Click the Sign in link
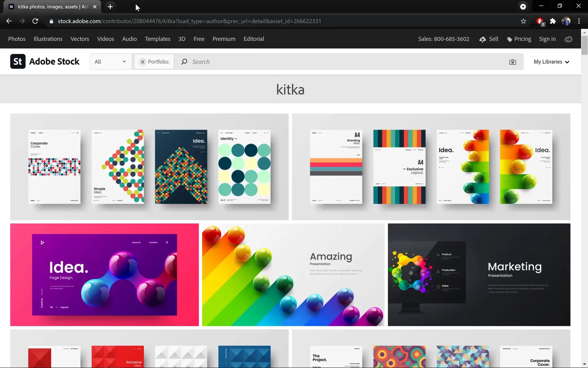Viewport: 588px width, 368px height. (547, 39)
